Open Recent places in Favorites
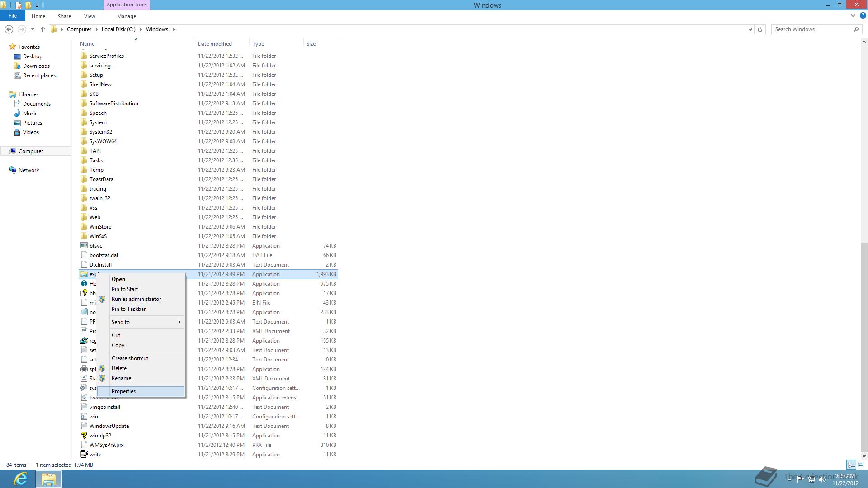The width and height of the screenshot is (868, 488). [39, 75]
